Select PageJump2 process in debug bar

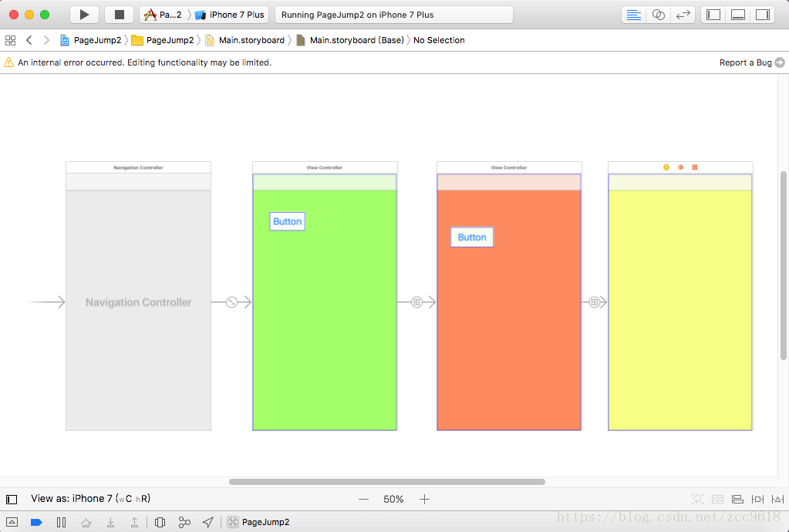(x=258, y=523)
